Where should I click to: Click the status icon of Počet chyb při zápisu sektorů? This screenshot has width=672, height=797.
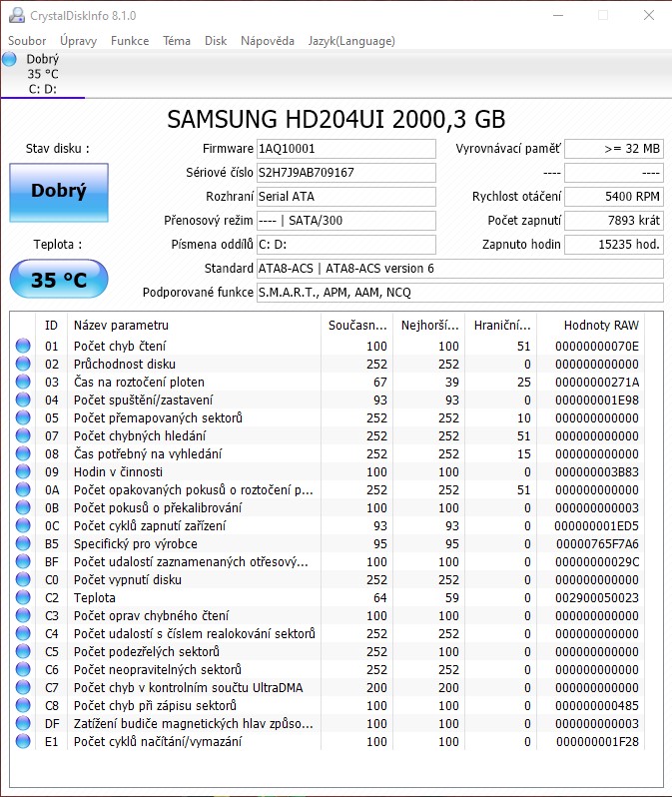(x=23, y=705)
